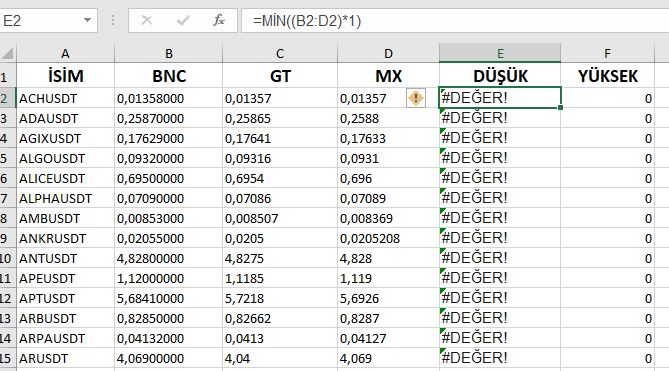
Task: Select the ALPHAUSDT cell
Action: pyautogui.click(x=65, y=198)
